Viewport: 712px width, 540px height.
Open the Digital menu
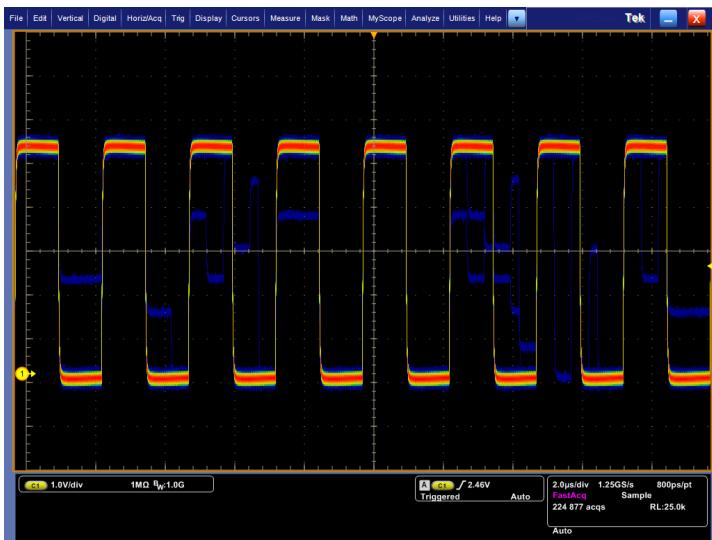tap(105, 18)
